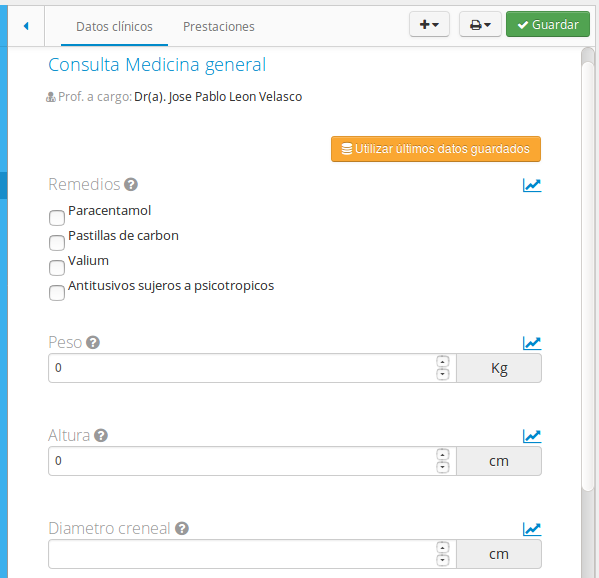Open the Altura chart graph icon

(x=532, y=436)
